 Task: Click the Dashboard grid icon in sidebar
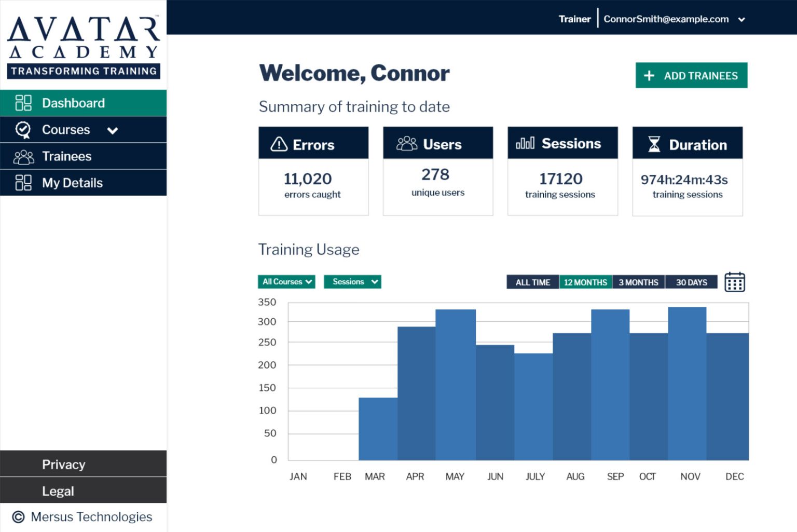23,103
